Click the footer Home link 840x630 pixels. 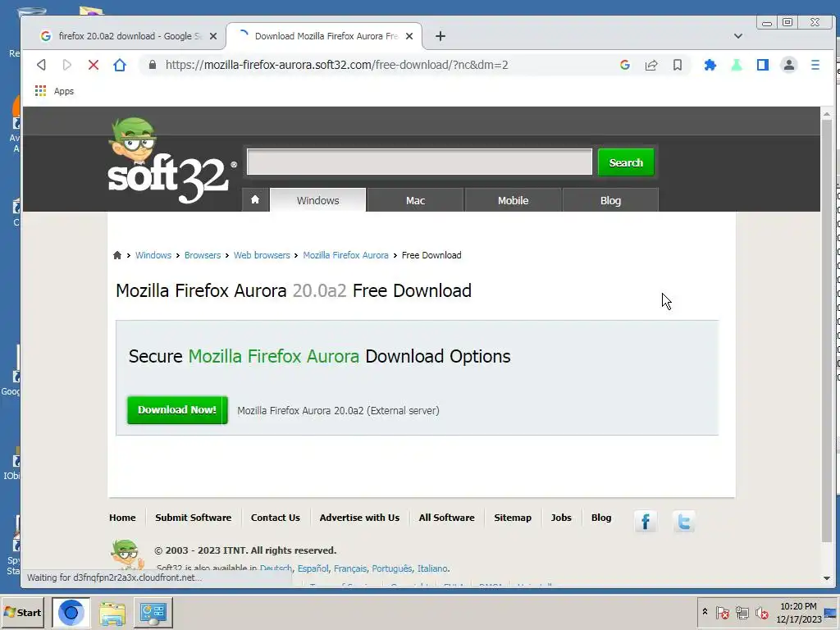122,518
